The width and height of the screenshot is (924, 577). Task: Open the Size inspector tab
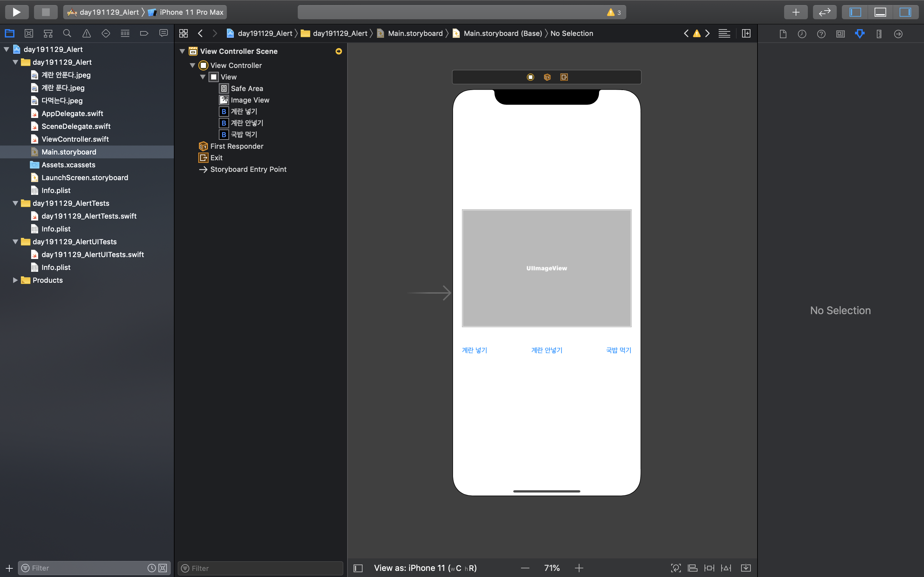pyautogui.click(x=879, y=34)
